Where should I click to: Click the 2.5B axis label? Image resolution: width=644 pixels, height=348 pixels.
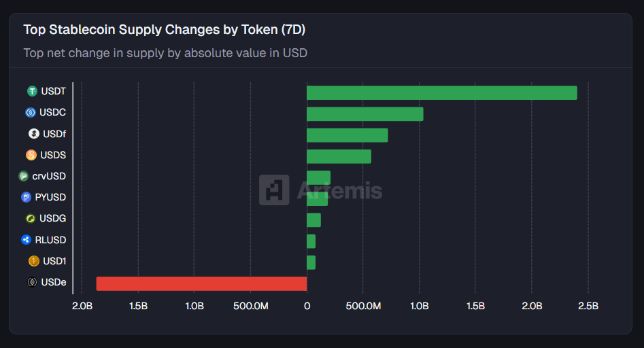click(588, 306)
